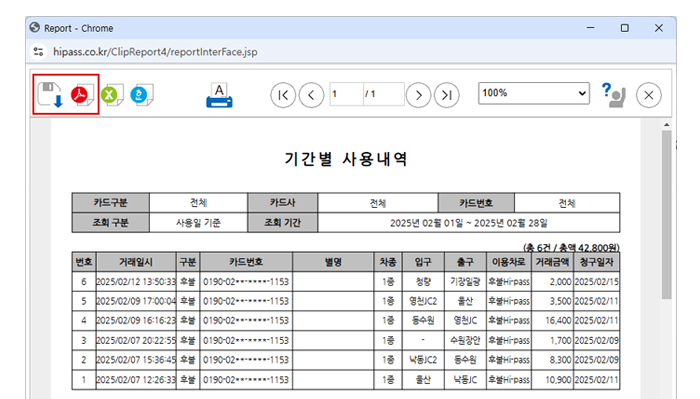The width and height of the screenshot is (700, 399).
Task: Click the 카드구분 label cell
Action: tap(110, 203)
